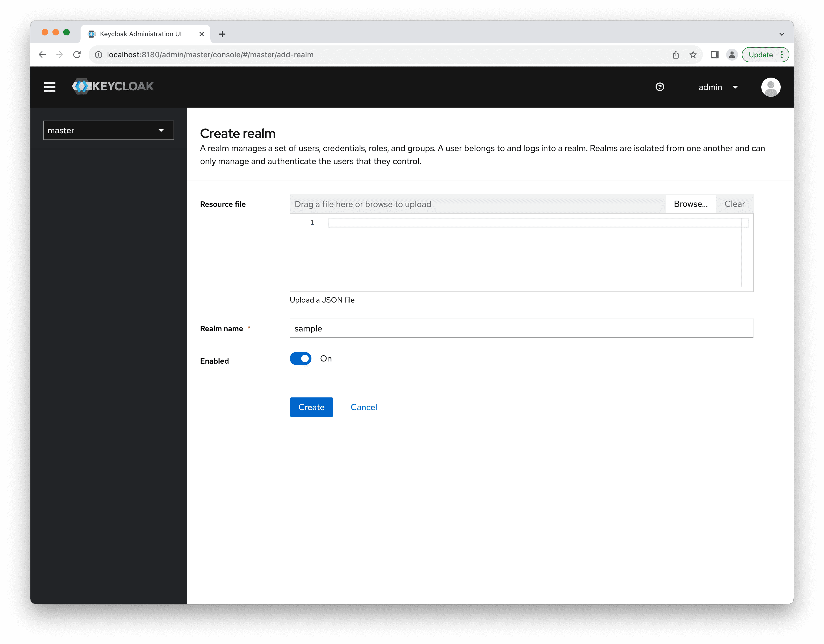The height and width of the screenshot is (644, 824).
Task: Click the Browse button for resource file
Action: [690, 204]
